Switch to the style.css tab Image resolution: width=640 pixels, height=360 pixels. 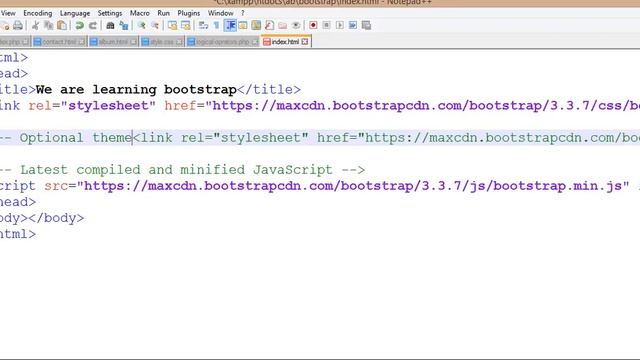162,42
